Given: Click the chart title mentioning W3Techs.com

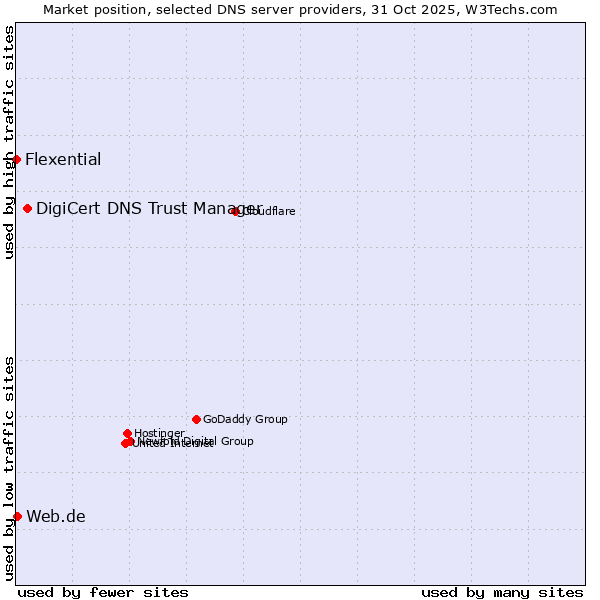Looking at the screenshot, I should tap(300, 9).
